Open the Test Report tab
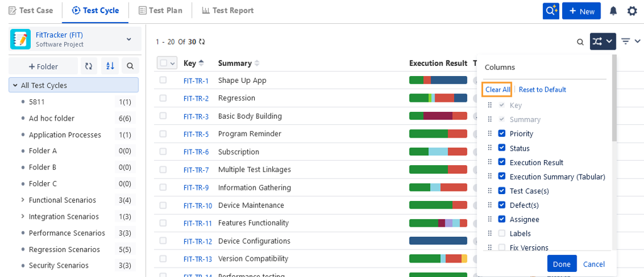 point(228,11)
